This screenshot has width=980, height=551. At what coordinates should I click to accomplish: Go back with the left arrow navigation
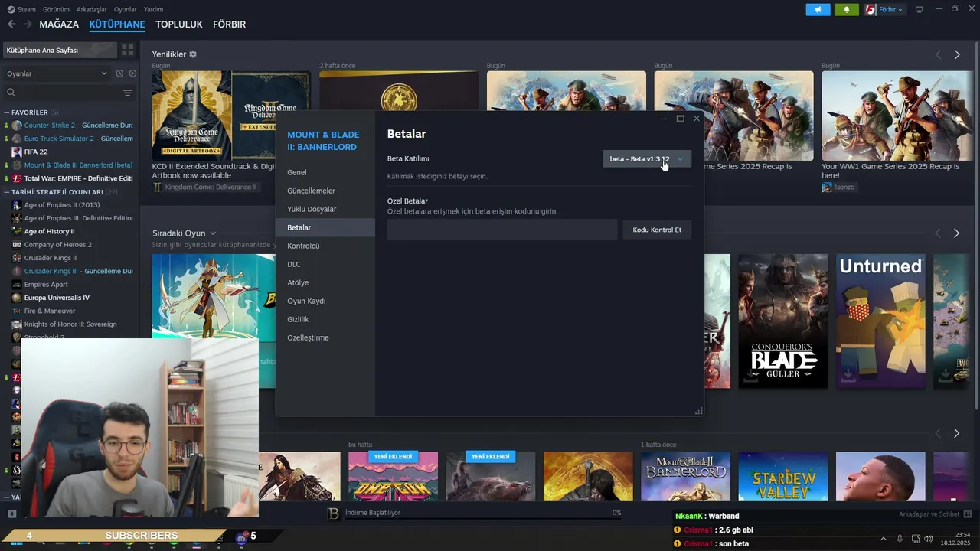tap(11, 24)
